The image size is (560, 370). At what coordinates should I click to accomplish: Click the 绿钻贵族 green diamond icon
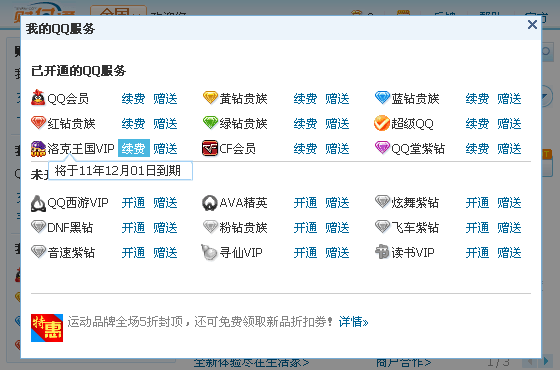tap(210, 123)
